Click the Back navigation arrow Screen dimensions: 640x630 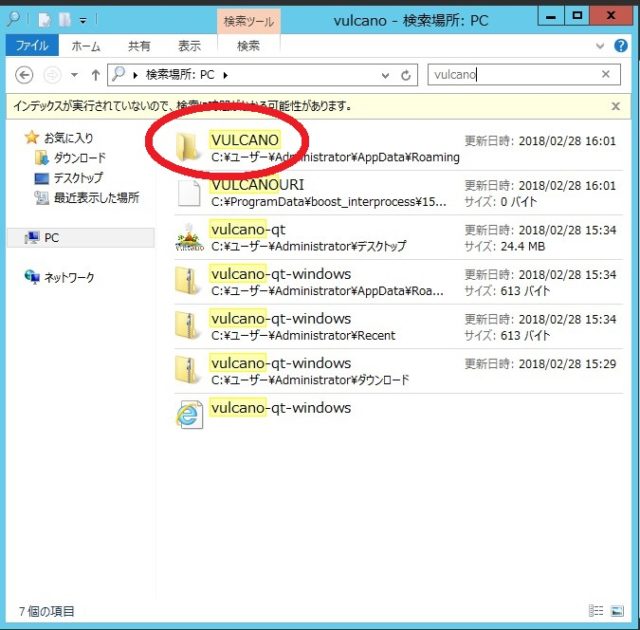pos(24,75)
